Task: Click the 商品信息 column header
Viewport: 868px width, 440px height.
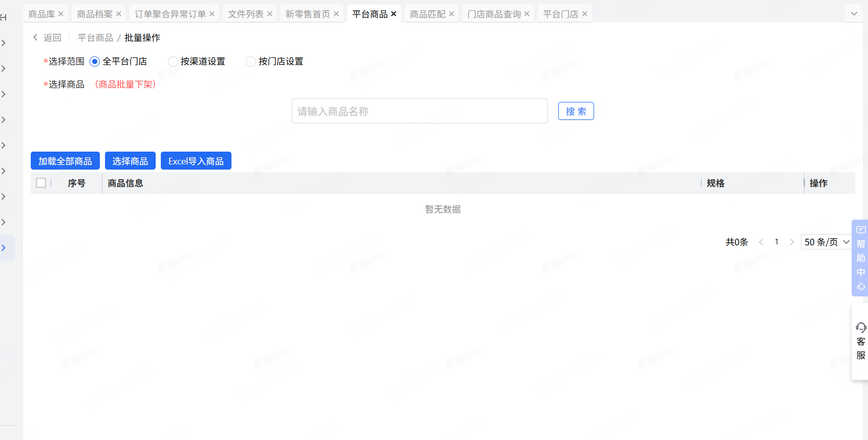Action: tap(125, 183)
